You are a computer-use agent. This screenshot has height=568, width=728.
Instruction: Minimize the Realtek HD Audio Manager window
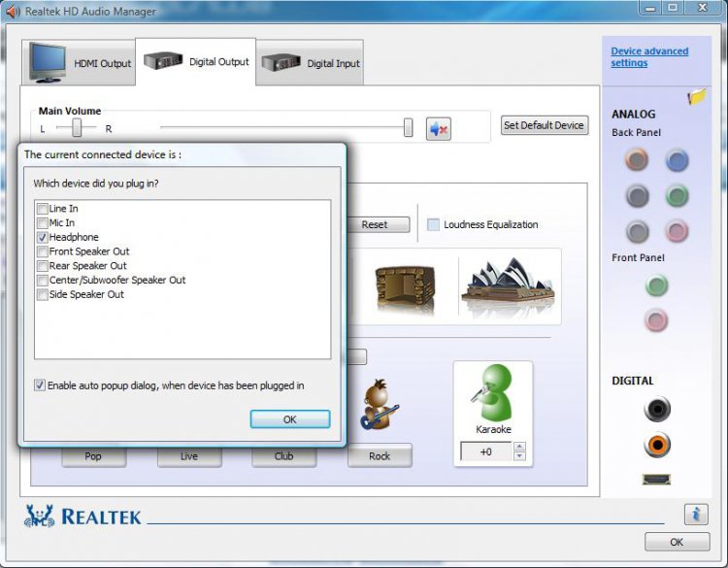click(650, 8)
